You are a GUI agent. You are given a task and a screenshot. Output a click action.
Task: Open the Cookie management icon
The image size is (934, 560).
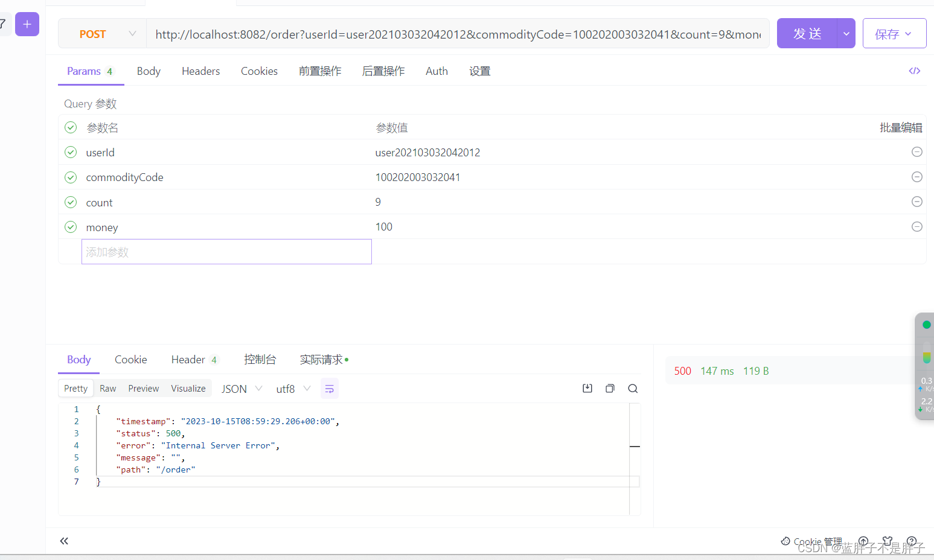(785, 541)
